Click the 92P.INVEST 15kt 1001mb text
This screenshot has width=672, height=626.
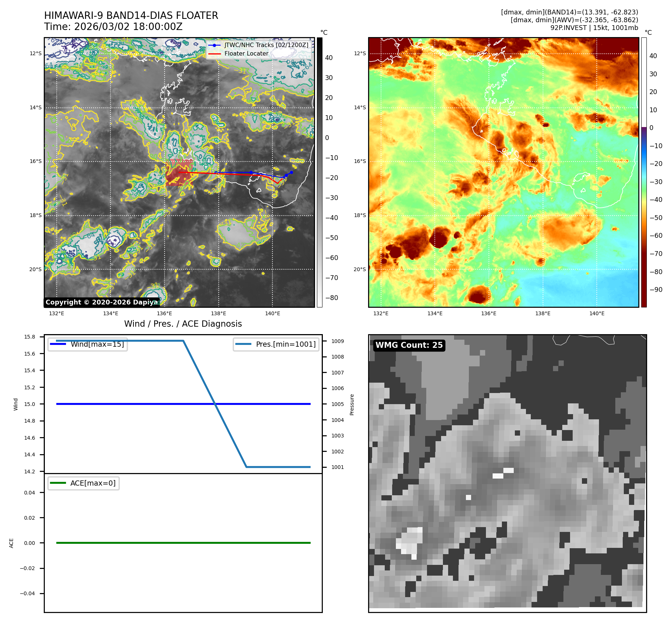point(594,28)
